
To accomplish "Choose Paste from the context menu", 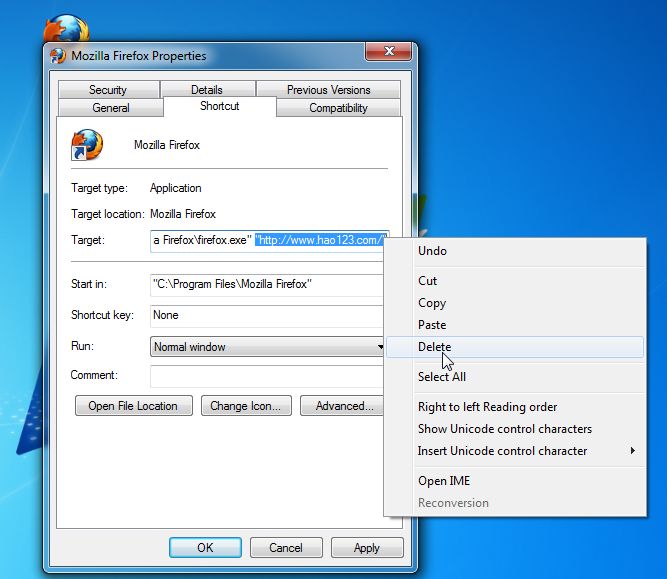I will [x=515, y=325].
